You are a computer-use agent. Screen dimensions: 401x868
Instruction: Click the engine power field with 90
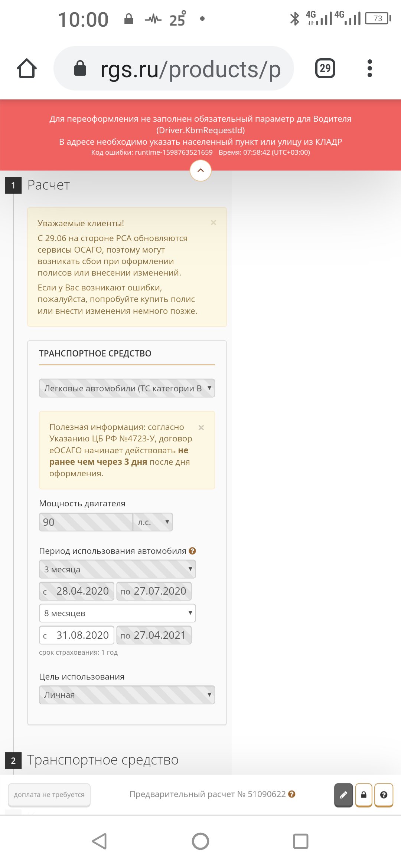tap(86, 522)
